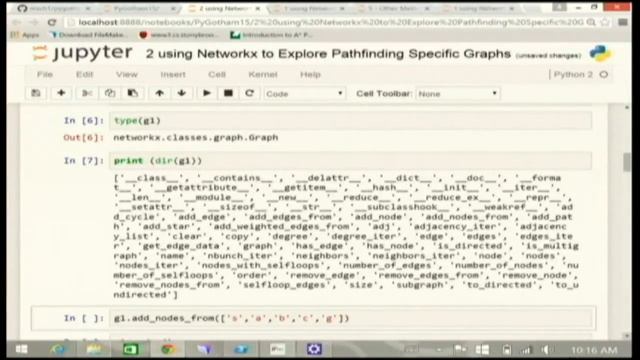Open the View menu
Image resolution: width=640 pixels, height=360 pixels.
point(127,74)
